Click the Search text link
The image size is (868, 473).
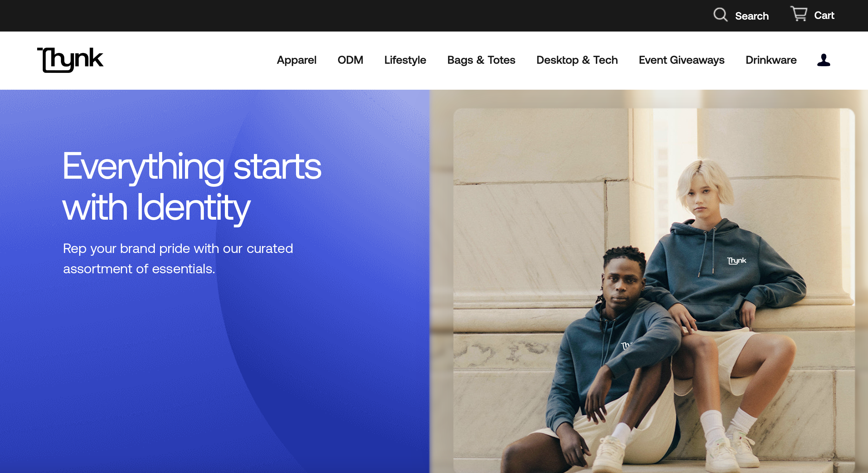pos(752,16)
